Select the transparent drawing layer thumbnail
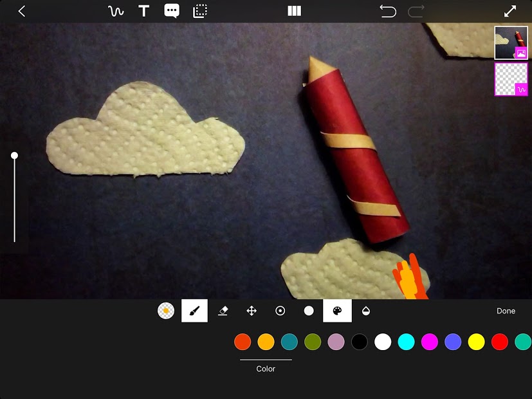 (511, 79)
